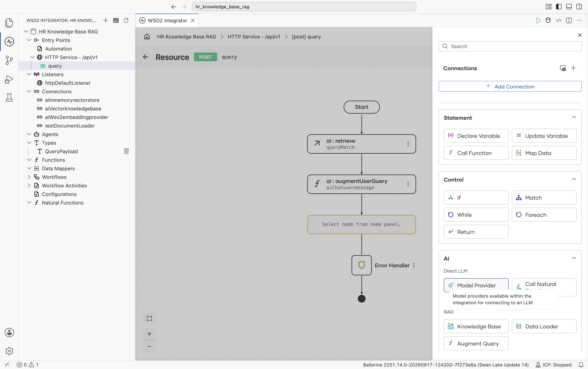Open ai:augmentUserQuery node options menu
This screenshot has width=588, height=369.
tap(408, 184)
